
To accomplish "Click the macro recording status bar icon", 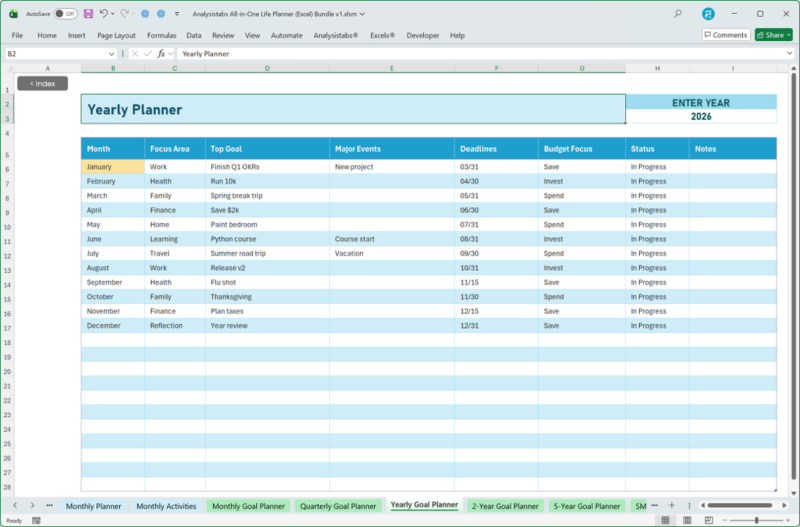I will pyautogui.click(x=37, y=520).
